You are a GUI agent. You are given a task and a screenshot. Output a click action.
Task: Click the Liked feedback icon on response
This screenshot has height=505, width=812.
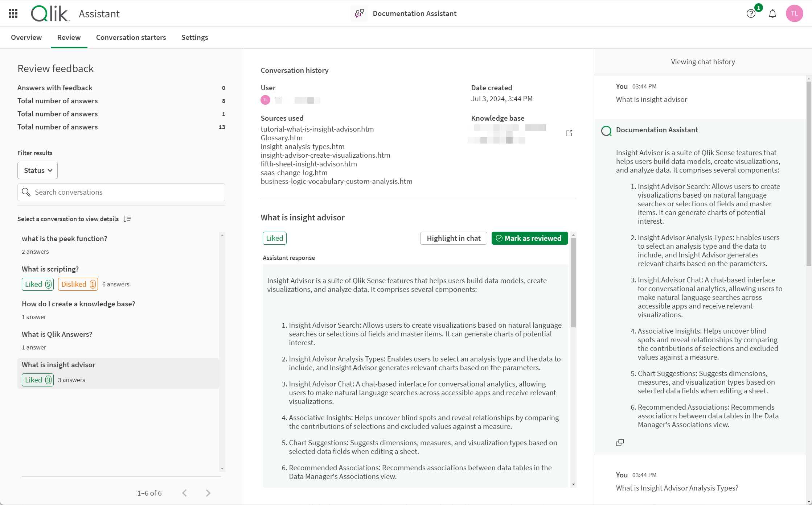(274, 237)
